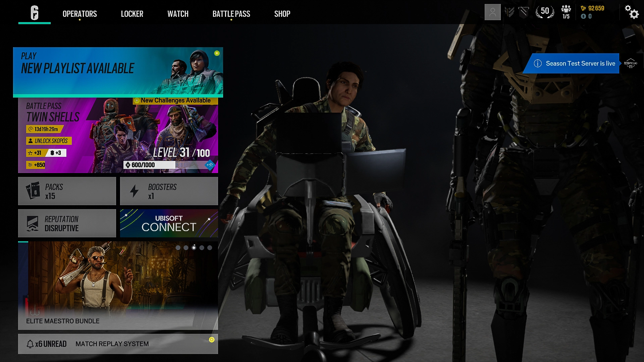Open the Shop menu

282,14
